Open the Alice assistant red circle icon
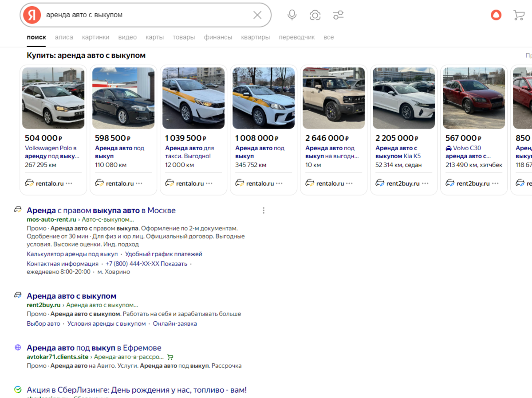 tap(496, 15)
